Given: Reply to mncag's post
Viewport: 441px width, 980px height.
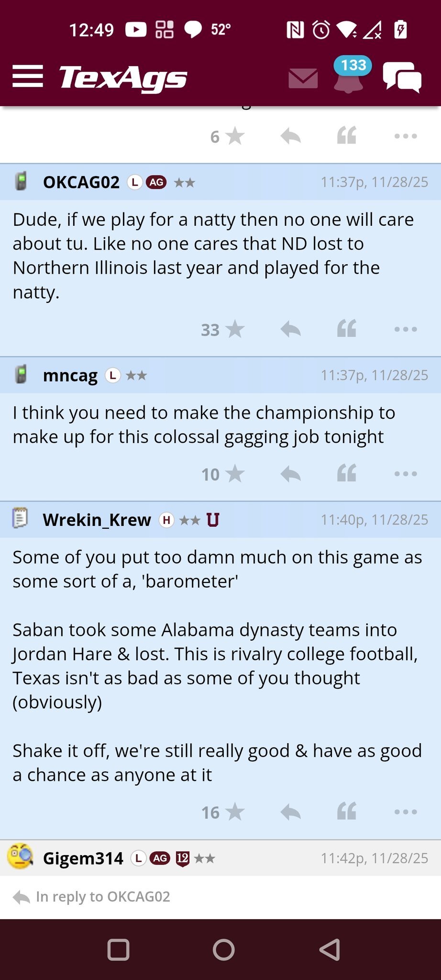Looking at the screenshot, I should pyautogui.click(x=290, y=474).
